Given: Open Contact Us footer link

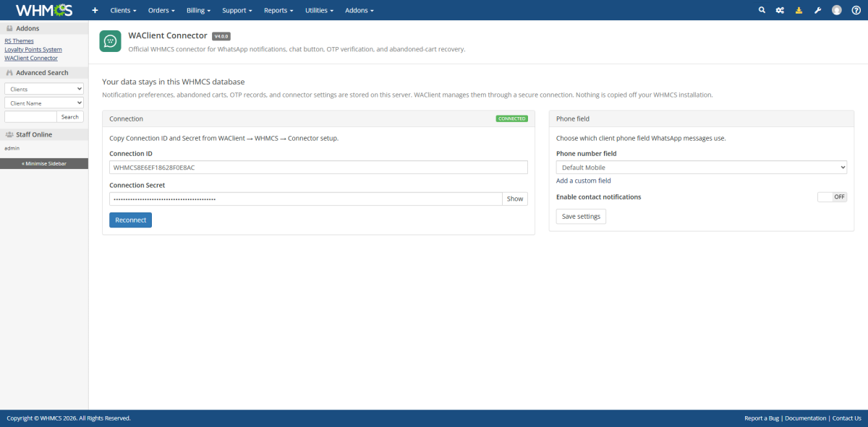Looking at the screenshot, I should (847, 418).
